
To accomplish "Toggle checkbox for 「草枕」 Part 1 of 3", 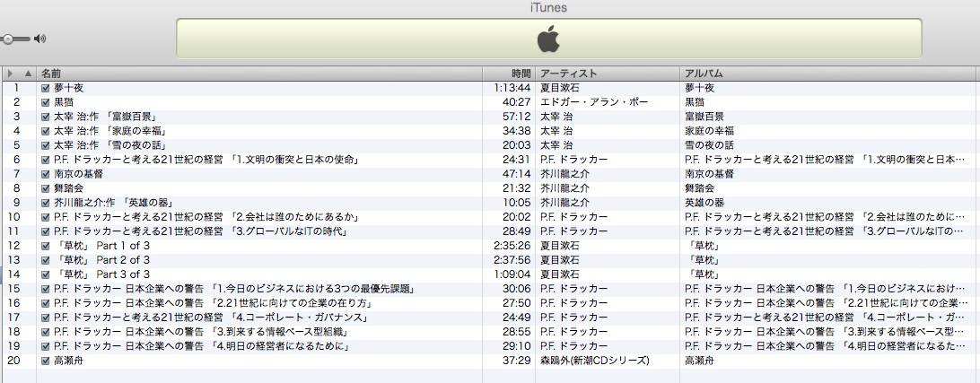I will coord(45,246).
